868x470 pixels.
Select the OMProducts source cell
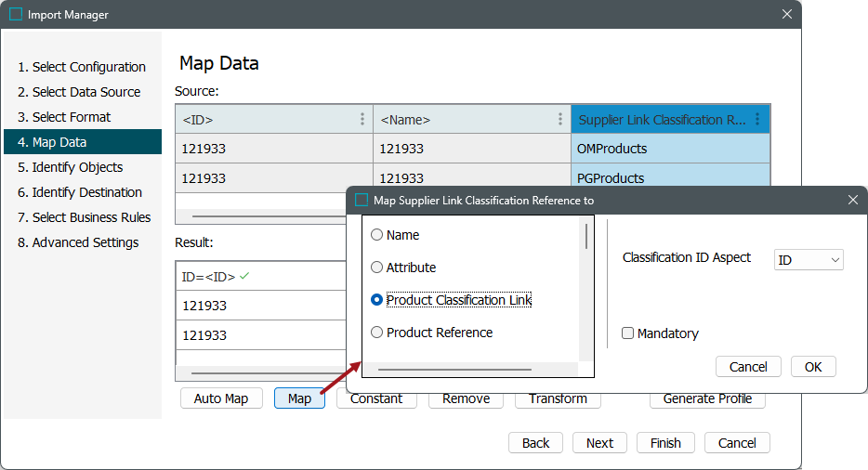tap(670, 149)
